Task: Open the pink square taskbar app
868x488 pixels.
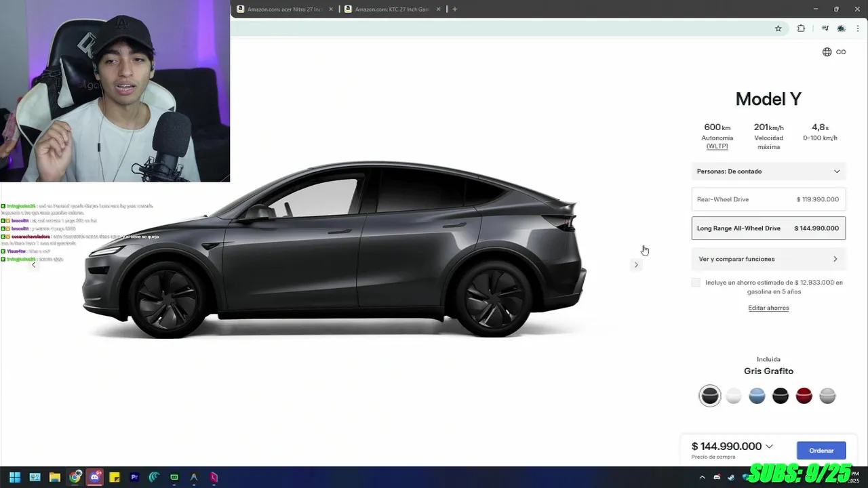Action: click(214, 477)
